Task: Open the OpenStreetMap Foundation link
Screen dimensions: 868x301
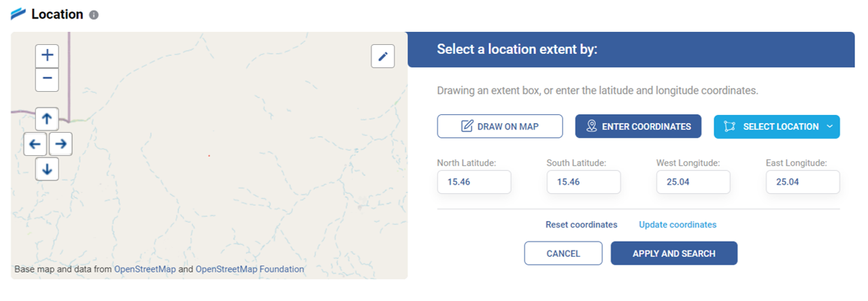Action: click(x=250, y=269)
